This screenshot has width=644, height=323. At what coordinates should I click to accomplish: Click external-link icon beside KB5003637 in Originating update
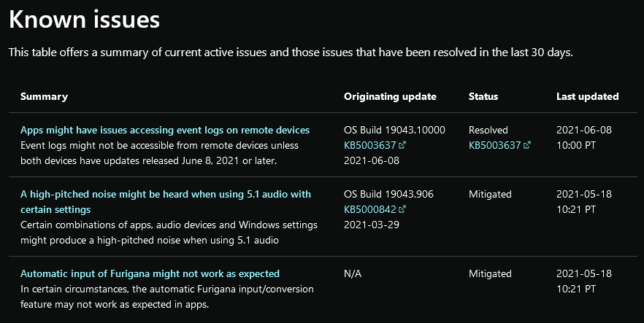(402, 144)
